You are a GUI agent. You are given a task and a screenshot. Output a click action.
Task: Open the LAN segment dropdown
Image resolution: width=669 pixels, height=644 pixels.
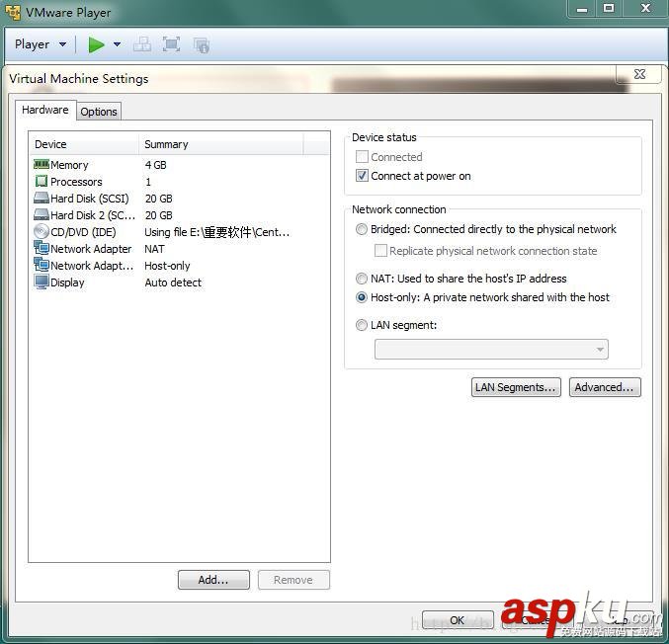(491, 350)
